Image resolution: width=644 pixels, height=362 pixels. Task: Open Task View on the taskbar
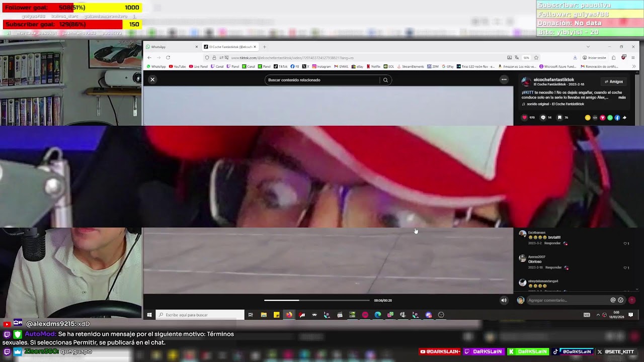click(251, 315)
